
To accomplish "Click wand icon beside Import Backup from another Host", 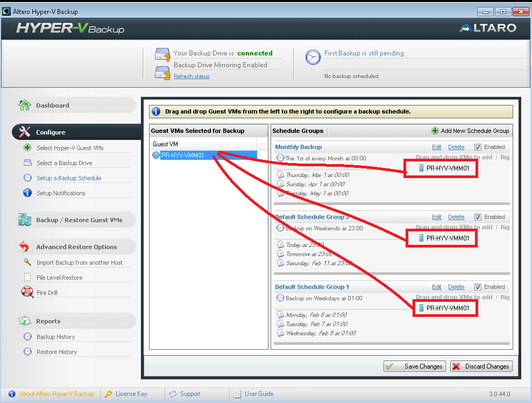I will click(27, 262).
